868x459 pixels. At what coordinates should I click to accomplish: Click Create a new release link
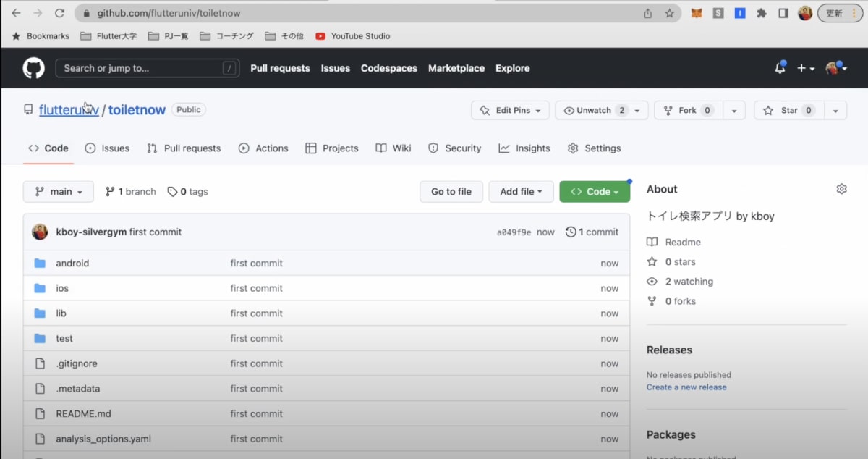[686, 387]
